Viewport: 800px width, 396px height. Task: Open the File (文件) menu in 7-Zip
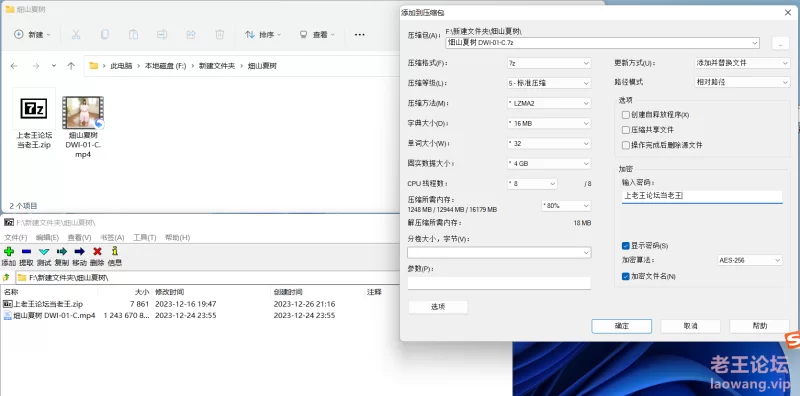tap(15, 238)
